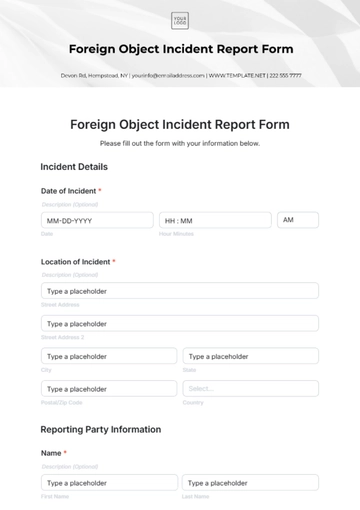
Task: Click the YOUR LOGO placeholder icon
Action: pos(180,21)
